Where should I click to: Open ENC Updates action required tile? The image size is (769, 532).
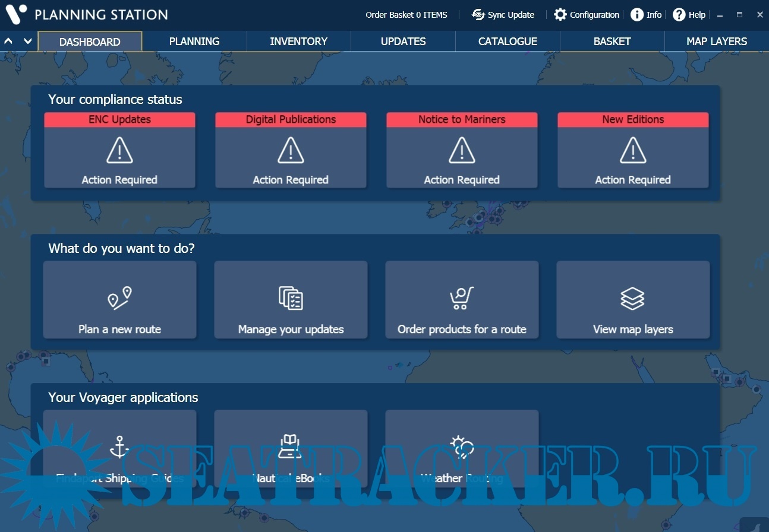[119, 151]
